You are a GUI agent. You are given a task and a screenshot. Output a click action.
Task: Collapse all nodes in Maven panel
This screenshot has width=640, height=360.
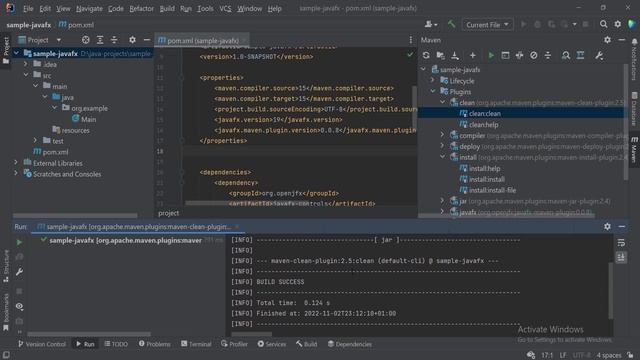(x=548, y=55)
